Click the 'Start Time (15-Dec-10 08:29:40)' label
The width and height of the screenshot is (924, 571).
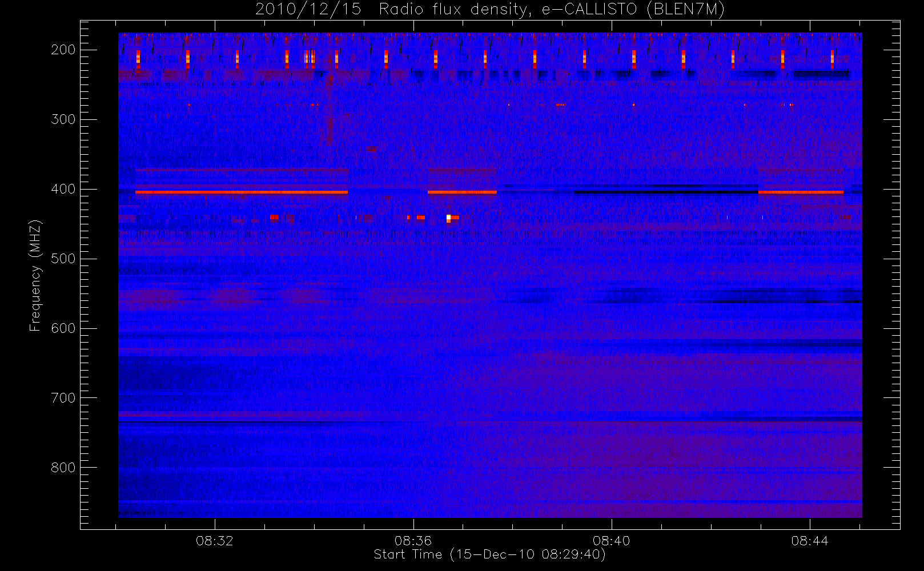tap(489, 554)
